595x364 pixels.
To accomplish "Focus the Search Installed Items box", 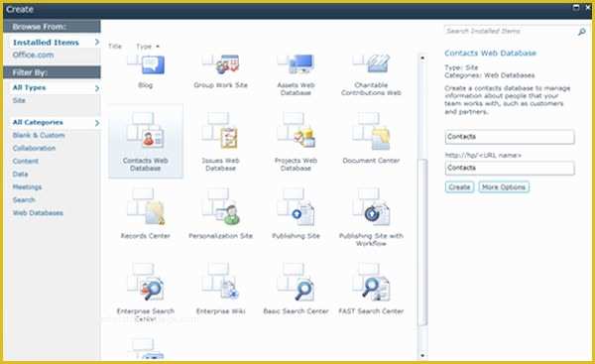I will point(511,31).
